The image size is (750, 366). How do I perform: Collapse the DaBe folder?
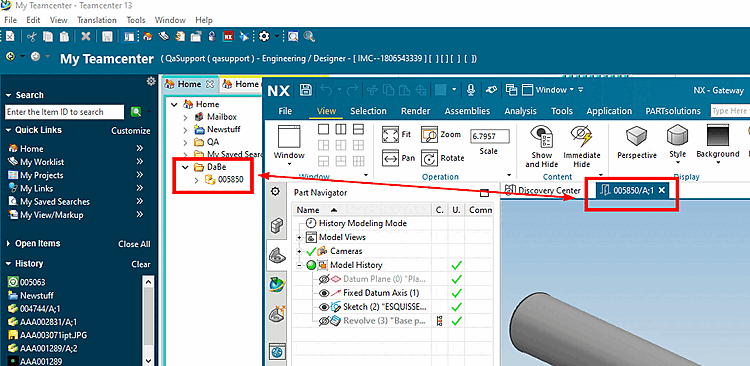coord(186,167)
